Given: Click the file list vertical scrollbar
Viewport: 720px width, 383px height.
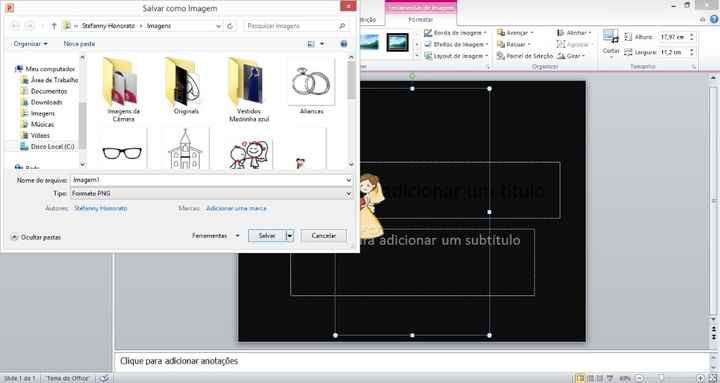Looking at the screenshot, I should click(351, 111).
